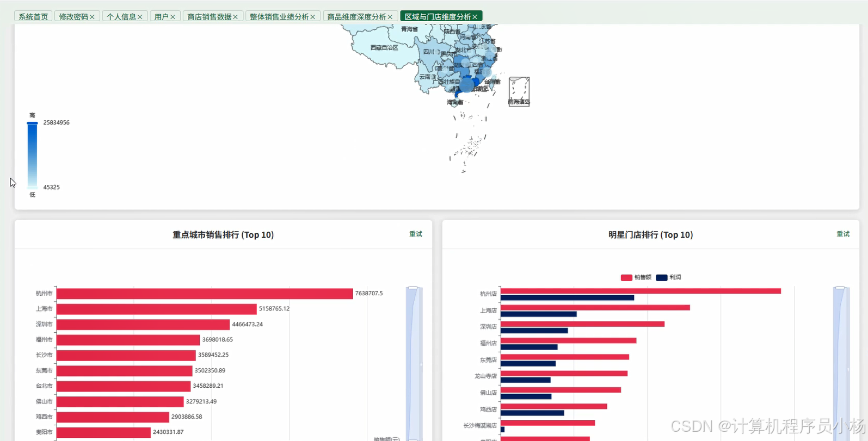Image resolution: width=868 pixels, height=441 pixels.
Task: Close the 商店销售数据 tab
Action: coord(235,17)
